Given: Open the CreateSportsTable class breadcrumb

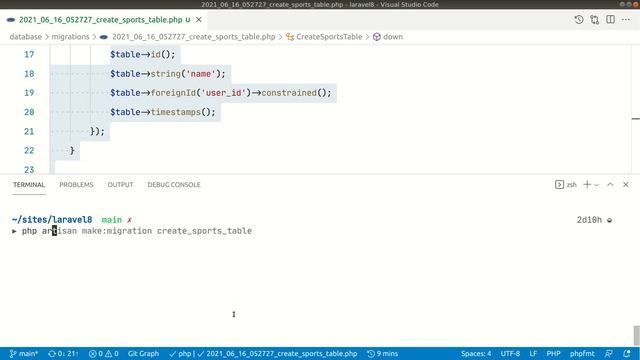Looking at the screenshot, I should [329, 37].
